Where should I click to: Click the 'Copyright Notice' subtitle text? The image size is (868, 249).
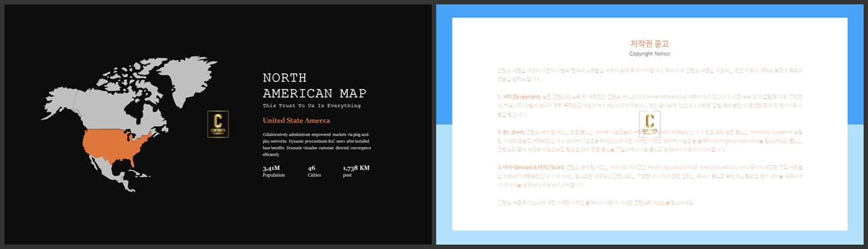650,53
